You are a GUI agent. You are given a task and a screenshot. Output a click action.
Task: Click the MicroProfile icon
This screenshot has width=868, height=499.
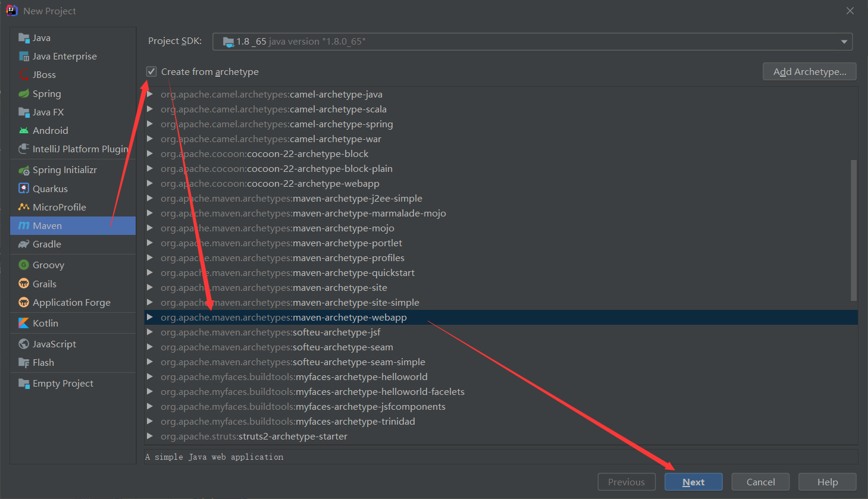click(24, 207)
